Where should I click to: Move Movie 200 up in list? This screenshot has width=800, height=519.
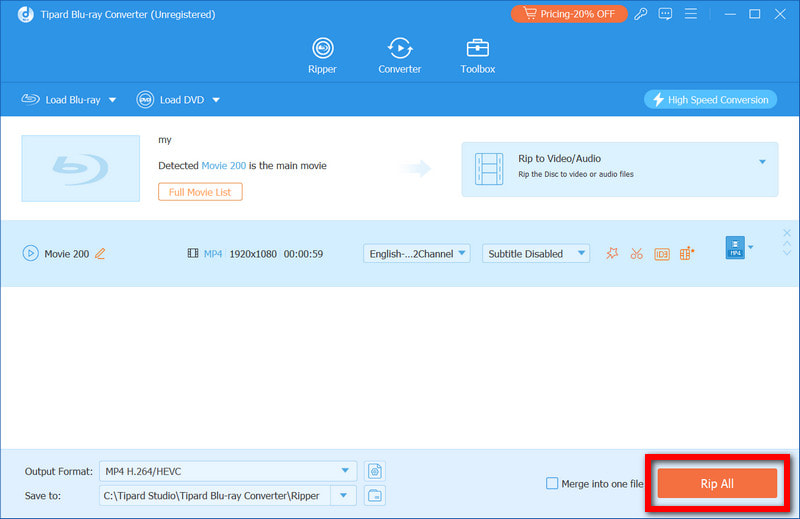[787, 243]
